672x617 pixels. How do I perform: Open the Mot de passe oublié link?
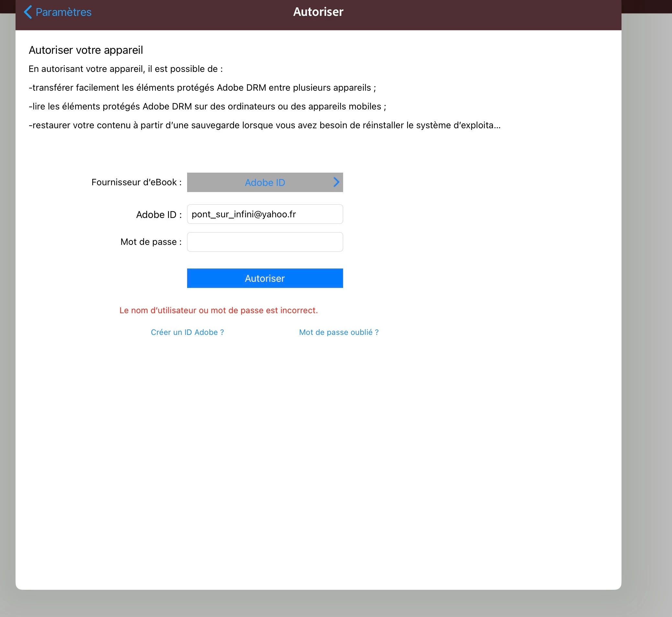pos(339,332)
